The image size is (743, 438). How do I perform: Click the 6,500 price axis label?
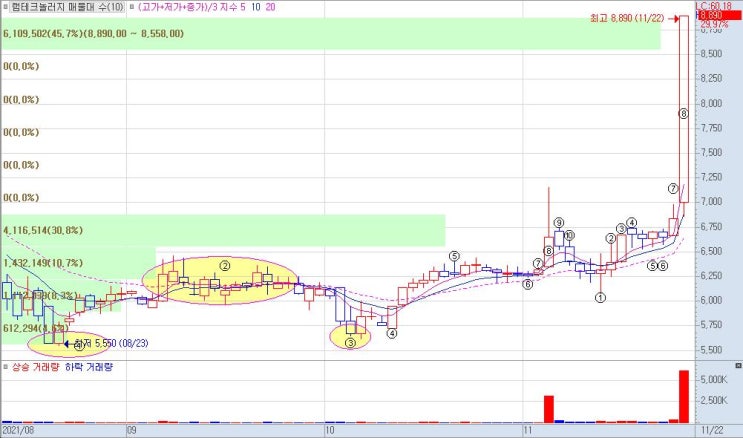(711, 251)
